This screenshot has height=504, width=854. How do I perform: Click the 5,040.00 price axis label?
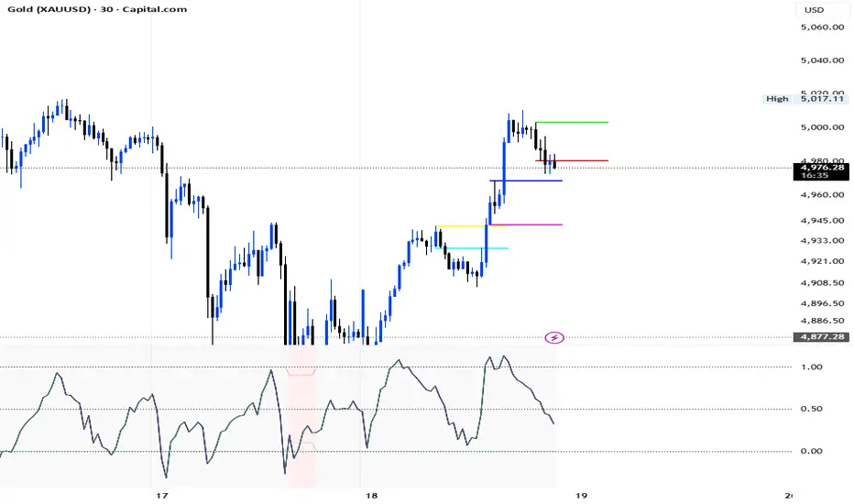[x=822, y=60]
